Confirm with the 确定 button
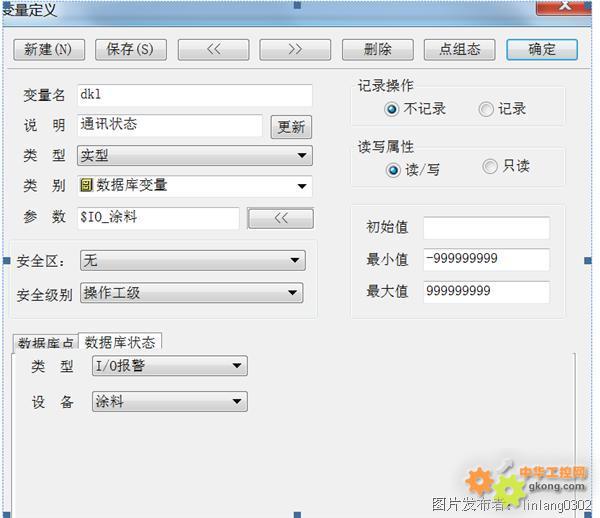The width and height of the screenshot is (600, 518). 542,50
